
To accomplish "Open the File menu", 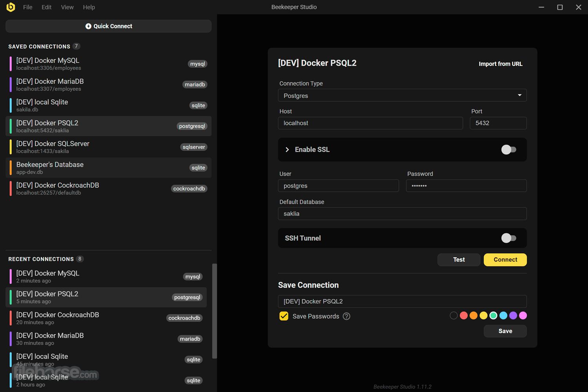I will pyautogui.click(x=28, y=7).
